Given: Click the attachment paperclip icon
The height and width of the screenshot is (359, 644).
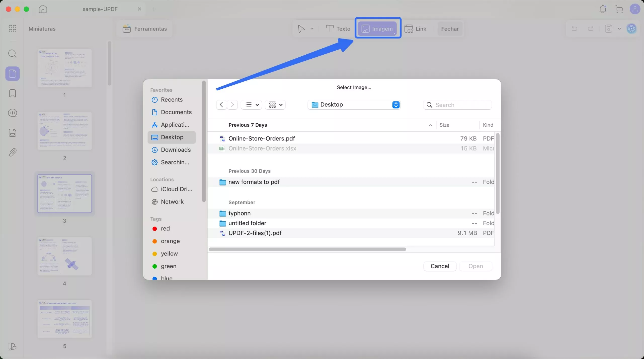Looking at the screenshot, I should [x=12, y=152].
